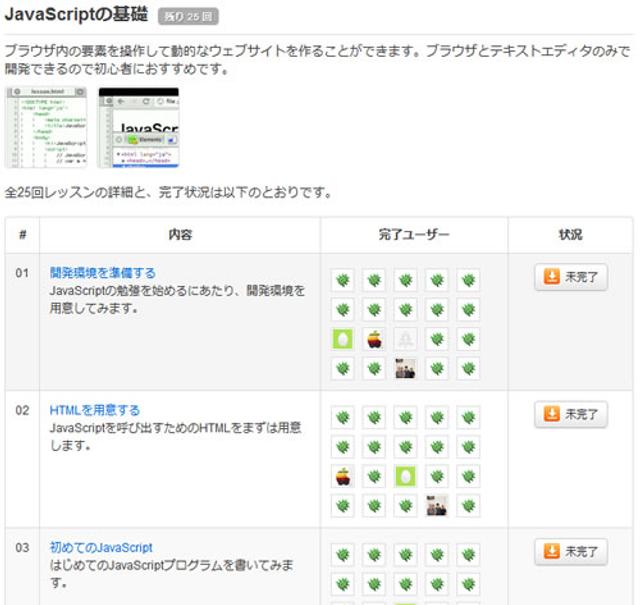Click 未完了 button for lesson 01
The width and height of the screenshot is (640, 605).
[x=571, y=277]
